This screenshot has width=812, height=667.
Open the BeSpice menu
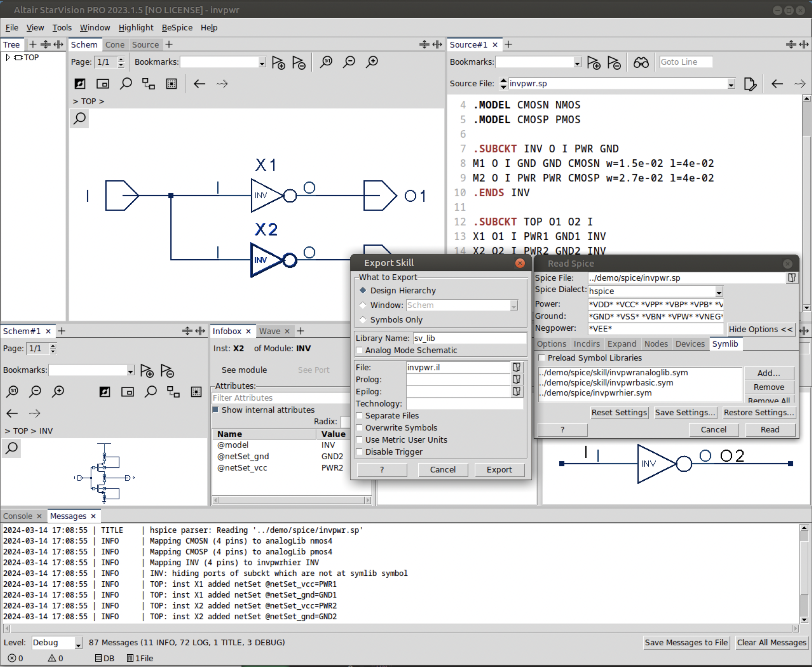coord(177,27)
